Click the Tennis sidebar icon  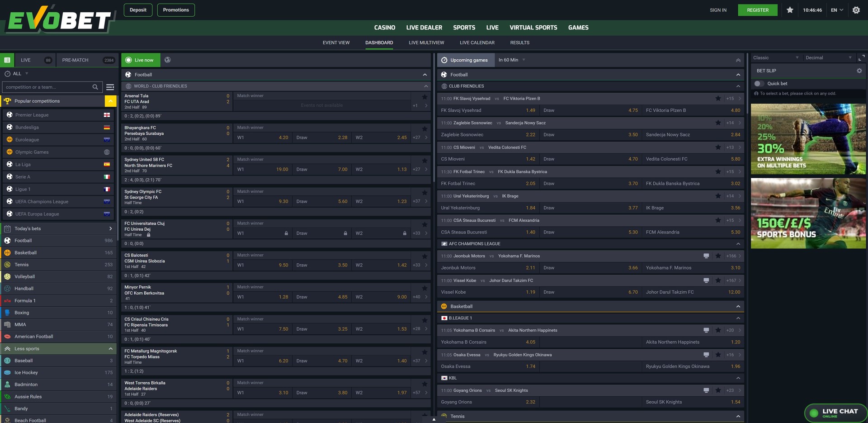click(x=7, y=265)
